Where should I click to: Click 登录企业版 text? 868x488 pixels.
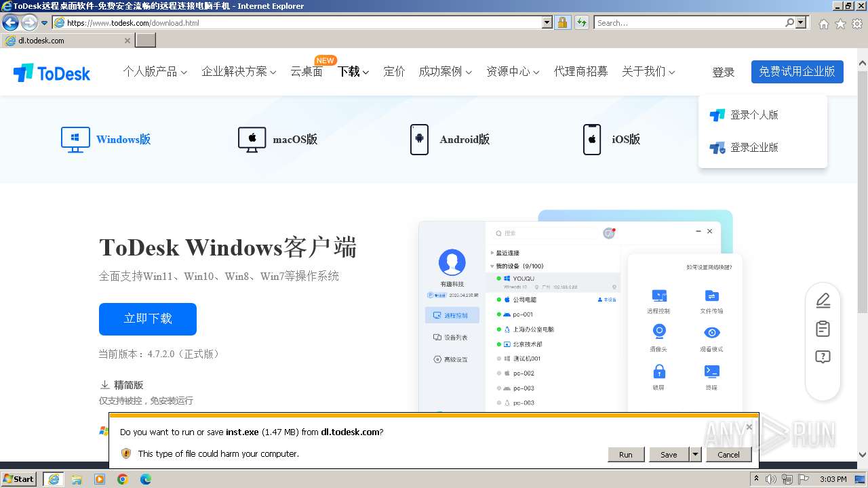pos(754,148)
